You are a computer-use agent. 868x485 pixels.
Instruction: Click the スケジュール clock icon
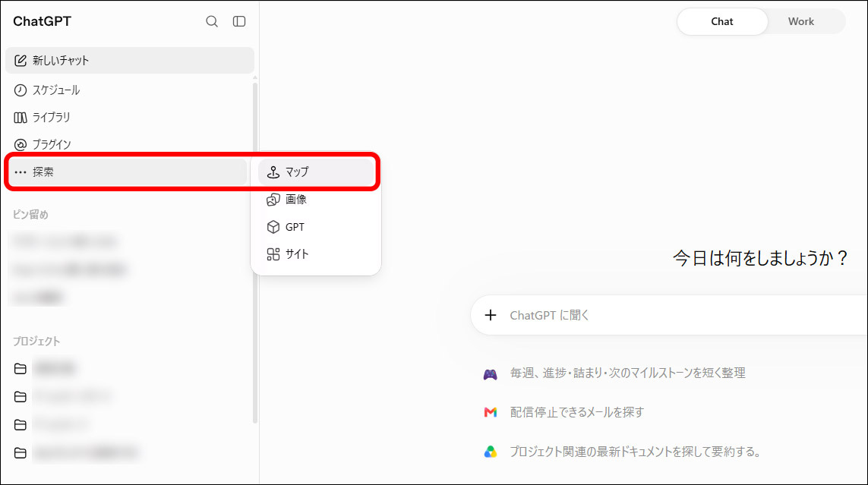click(x=21, y=90)
